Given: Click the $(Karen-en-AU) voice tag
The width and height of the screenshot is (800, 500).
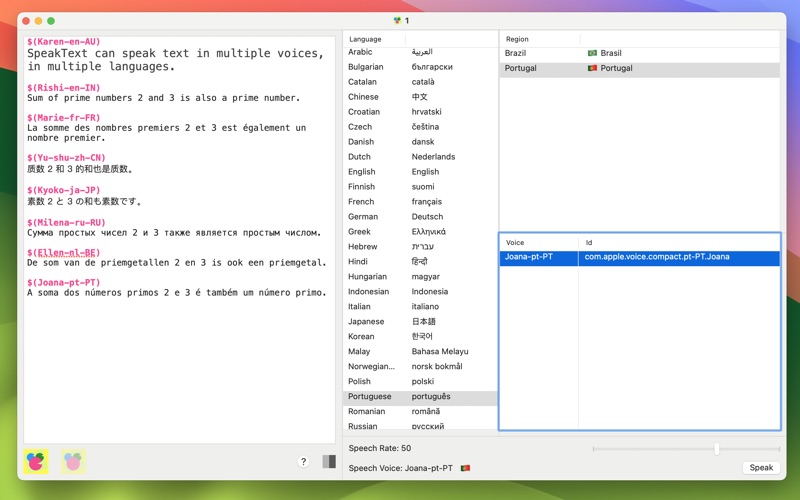Looking at the screenshot, I should click(64, 41).
